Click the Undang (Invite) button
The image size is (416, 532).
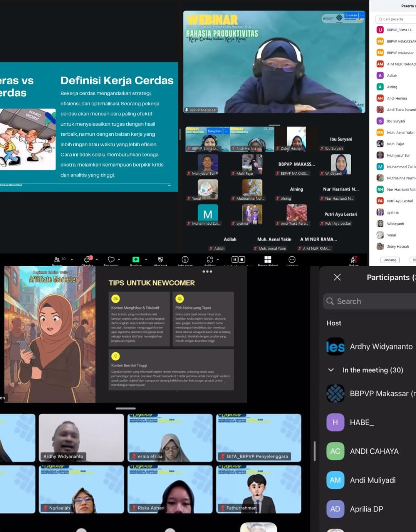[x=390, y=260]
